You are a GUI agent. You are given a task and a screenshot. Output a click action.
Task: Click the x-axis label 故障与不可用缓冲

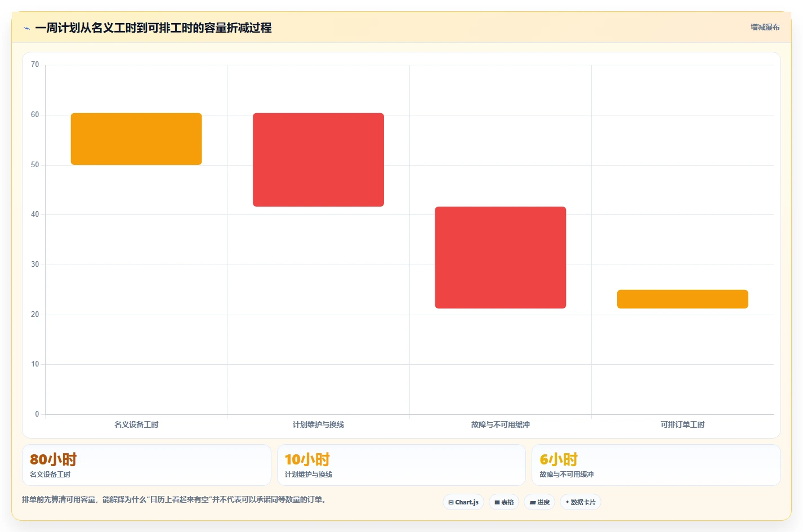501,424
